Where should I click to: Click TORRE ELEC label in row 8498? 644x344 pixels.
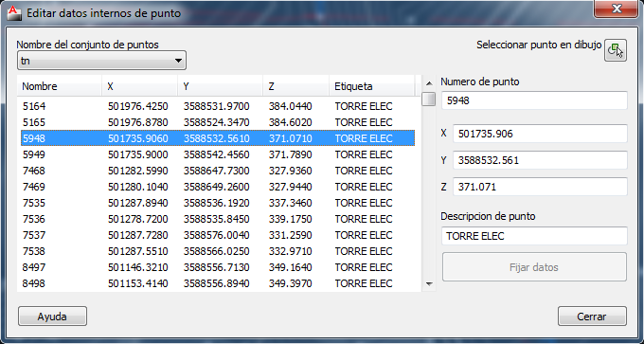point(364,283)
